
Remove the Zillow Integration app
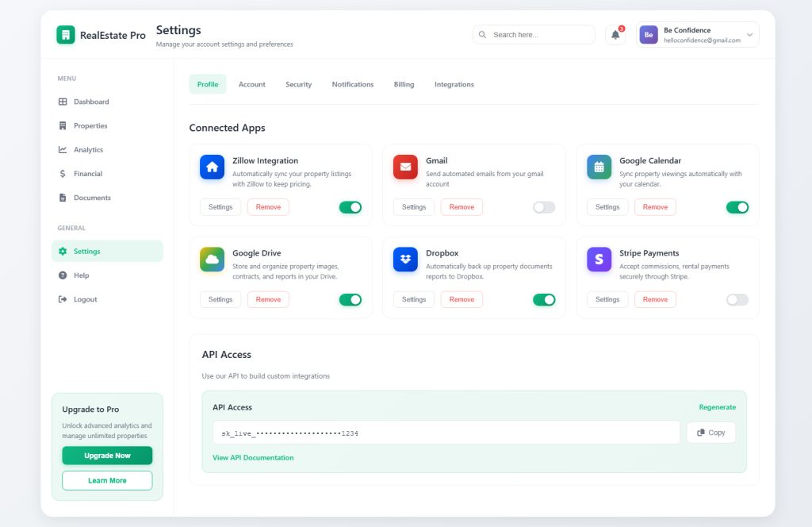click(x=268, y=207)
